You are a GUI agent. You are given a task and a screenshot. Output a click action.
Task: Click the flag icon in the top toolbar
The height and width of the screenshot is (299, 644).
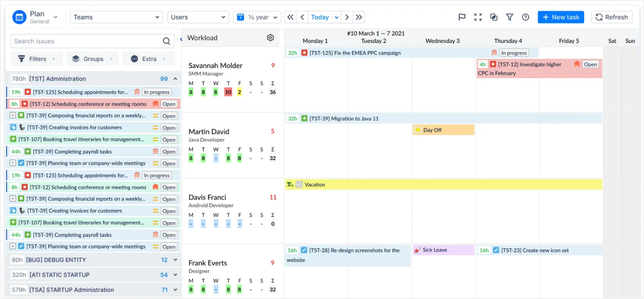tap(462, 17)
